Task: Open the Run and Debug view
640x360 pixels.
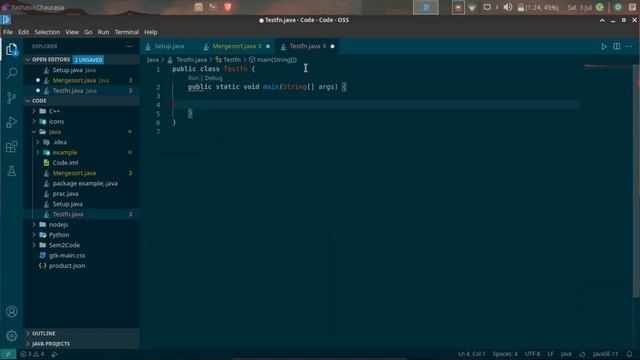Action: pos(11,122)
